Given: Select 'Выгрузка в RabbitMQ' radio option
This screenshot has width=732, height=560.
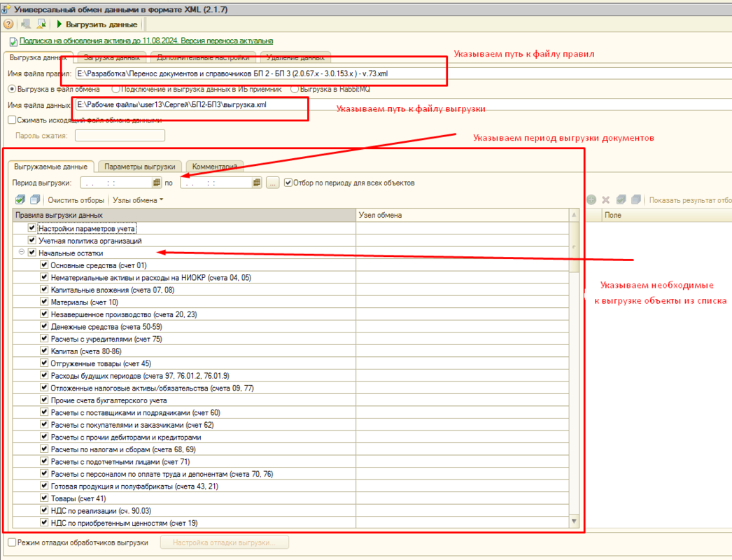Looking at the screenshot, I should pyautogui.click(x=295, y=90).
